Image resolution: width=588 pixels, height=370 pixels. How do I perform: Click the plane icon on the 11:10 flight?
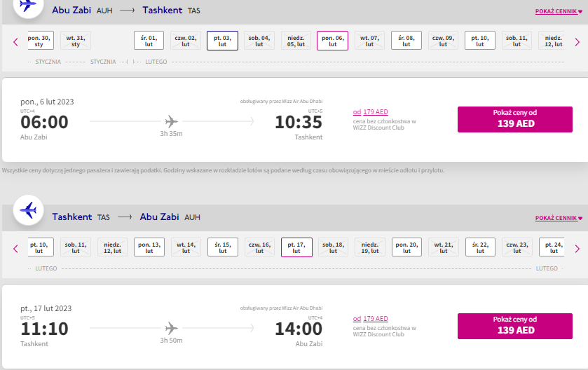(172, 328)
